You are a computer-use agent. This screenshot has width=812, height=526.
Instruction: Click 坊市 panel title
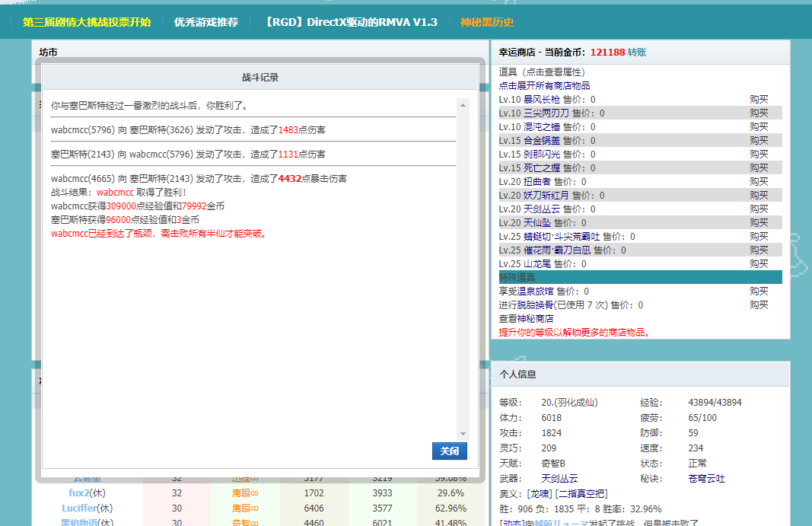pyautogui.click(x=48, y=53)
